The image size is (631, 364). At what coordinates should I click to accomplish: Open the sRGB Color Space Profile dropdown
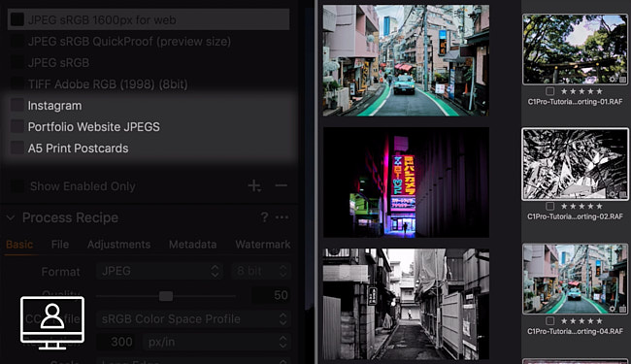193,319
